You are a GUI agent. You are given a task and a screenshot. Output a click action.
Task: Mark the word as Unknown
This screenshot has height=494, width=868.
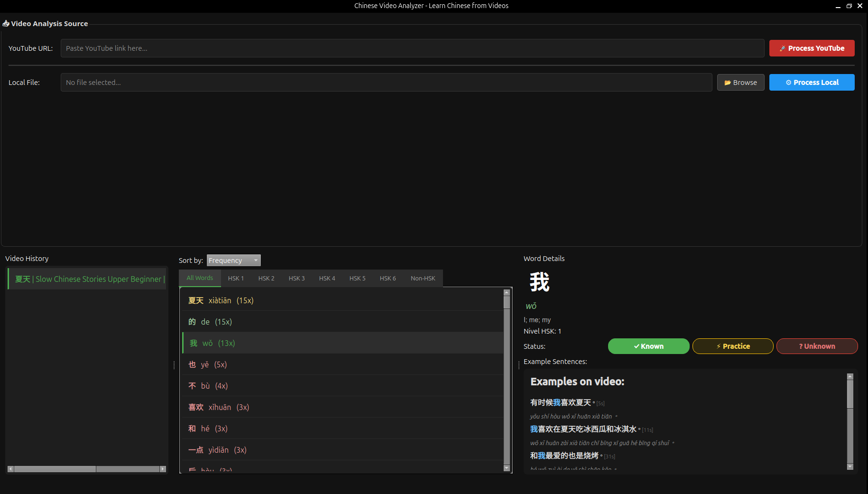[817, 346]
